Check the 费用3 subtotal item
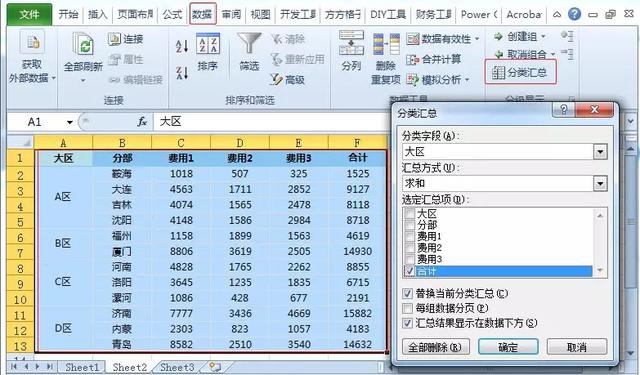The height and width of the screenshot is (375, 640). [x=409, y=259]
